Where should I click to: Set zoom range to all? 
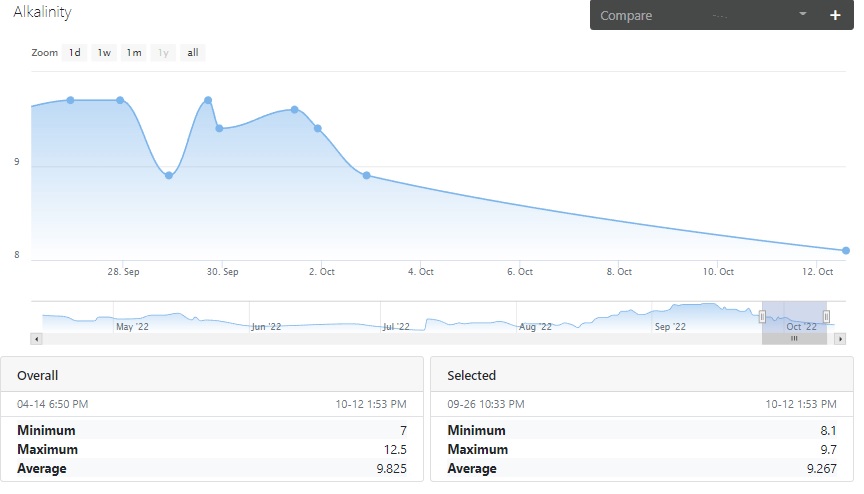point(193,53)
